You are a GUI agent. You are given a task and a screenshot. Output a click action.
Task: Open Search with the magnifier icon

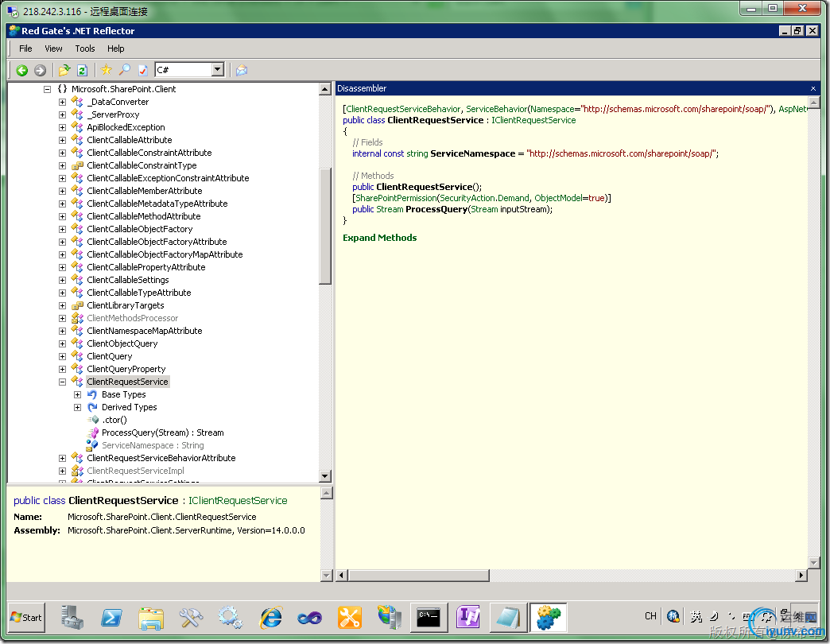click(x=125, y=70)
